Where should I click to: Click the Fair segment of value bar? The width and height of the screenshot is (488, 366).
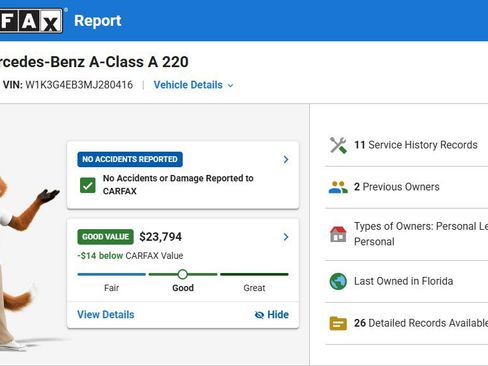click(x=111, y=274)
